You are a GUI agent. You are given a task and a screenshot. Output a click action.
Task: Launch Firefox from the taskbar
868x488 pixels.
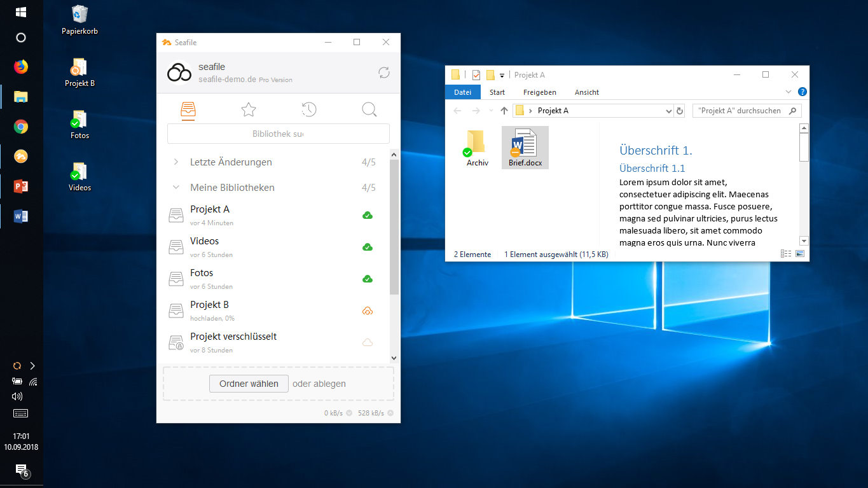click(20, 66)
